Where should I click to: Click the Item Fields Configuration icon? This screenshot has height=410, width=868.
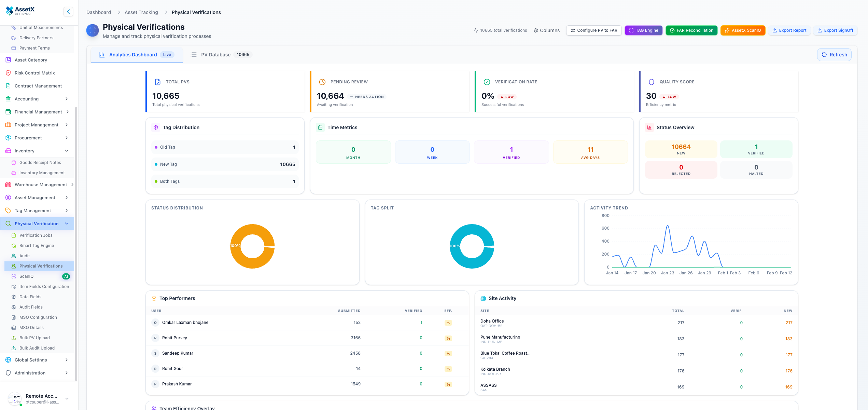coord(14,286)
